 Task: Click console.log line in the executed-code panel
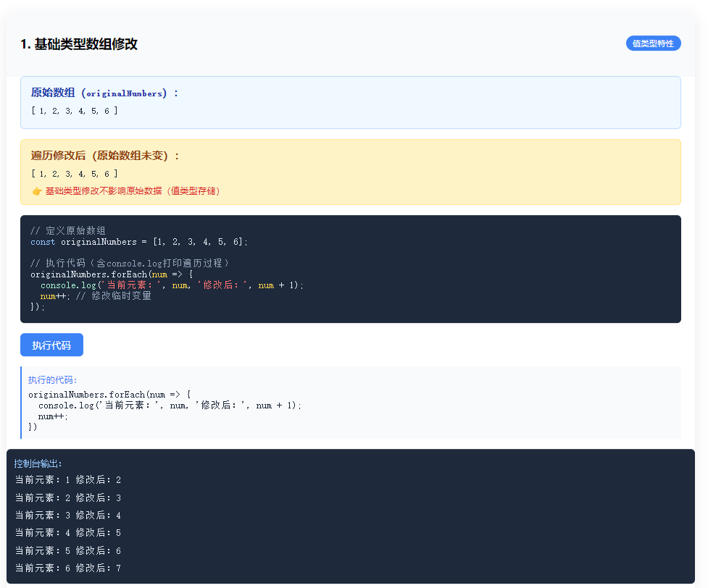coord(170,406)
